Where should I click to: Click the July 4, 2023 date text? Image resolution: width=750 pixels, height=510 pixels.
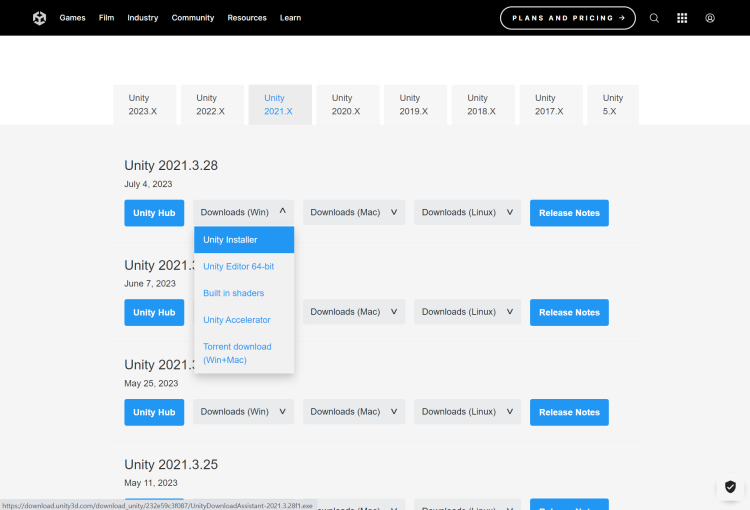click(148, 184)
